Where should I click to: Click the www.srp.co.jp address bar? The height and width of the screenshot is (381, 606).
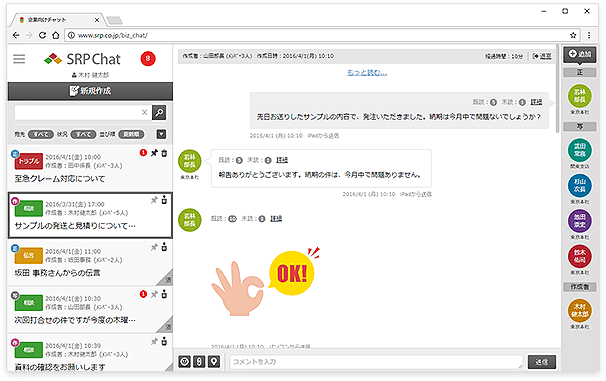tap(323, 35)
